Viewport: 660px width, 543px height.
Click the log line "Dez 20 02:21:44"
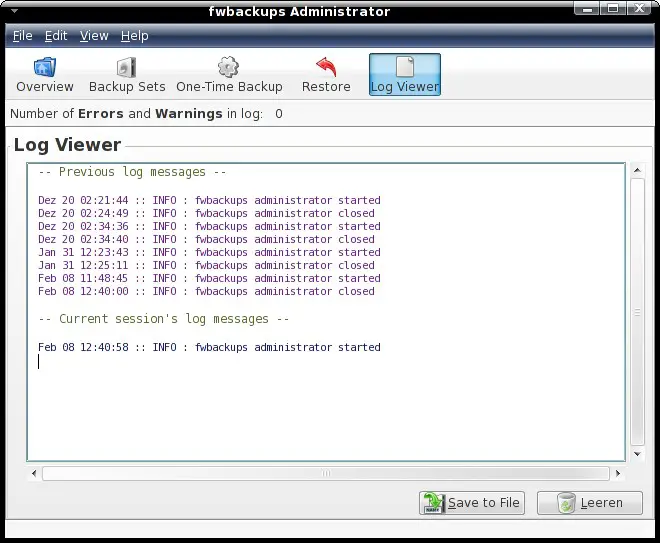pos(209,200)
